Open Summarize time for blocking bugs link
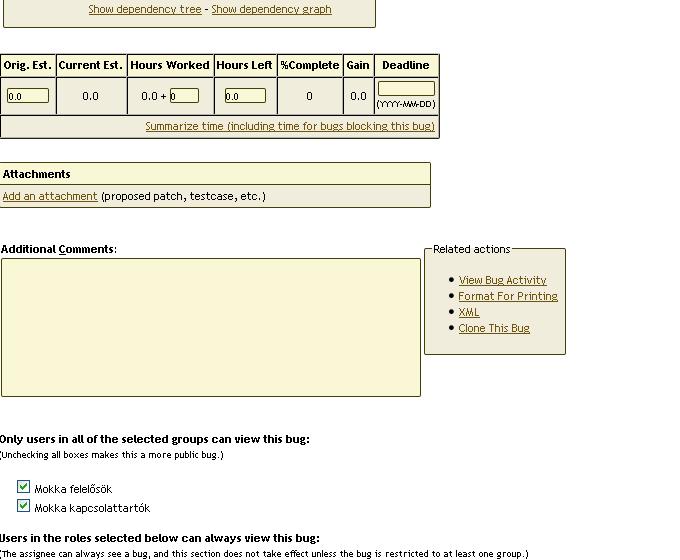 click(x=290, y=126)
